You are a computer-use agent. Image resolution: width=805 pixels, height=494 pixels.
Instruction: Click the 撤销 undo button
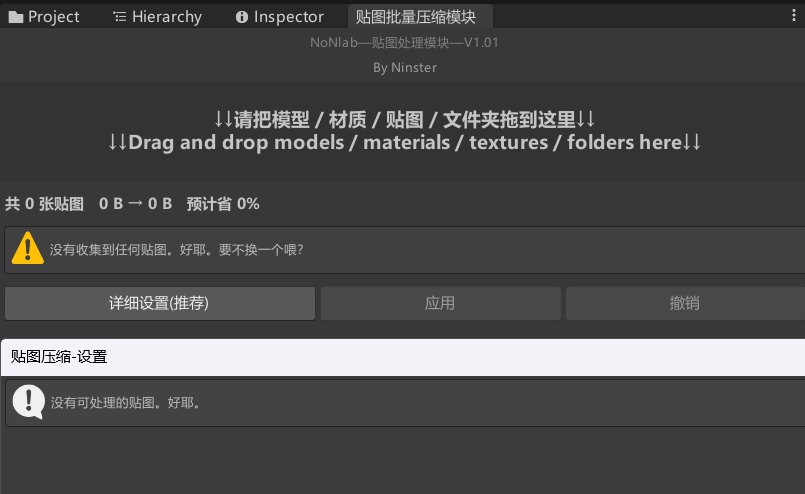click(685, 303)
